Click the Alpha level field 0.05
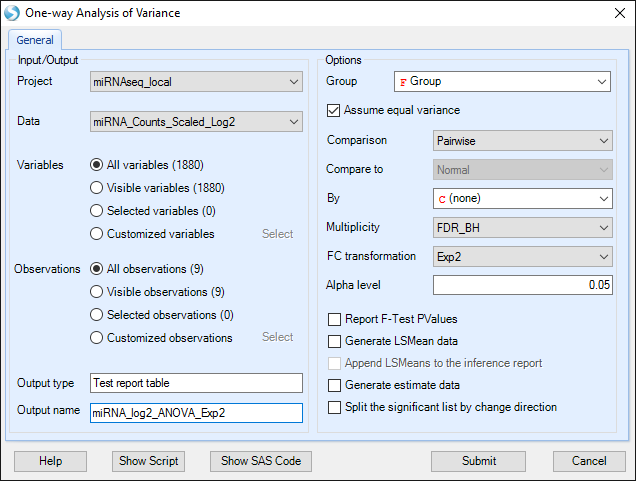The height and width of the screenshot is (481, 636). point(522,285)
